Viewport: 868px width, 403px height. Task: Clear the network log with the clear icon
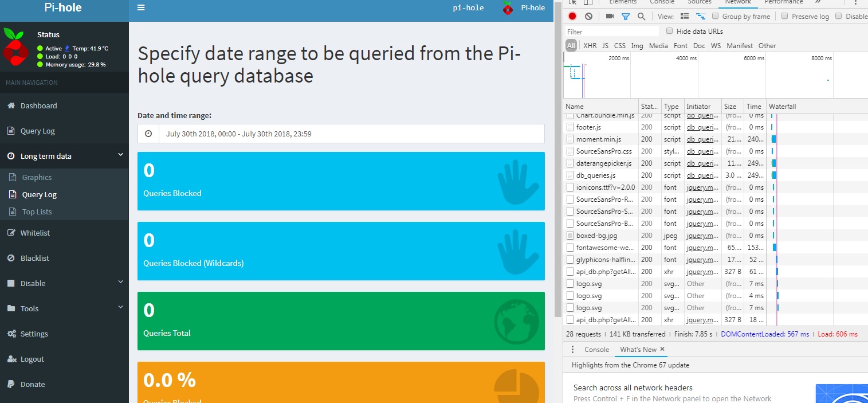click(x=588, y=17)
